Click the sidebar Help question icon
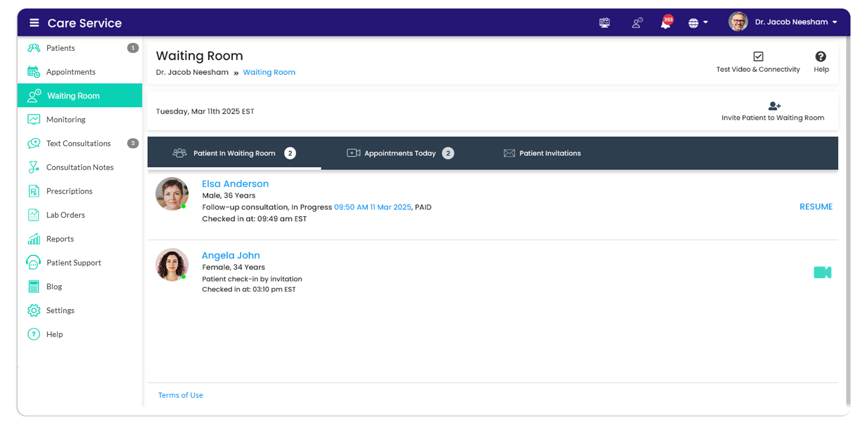Viewport: 868px width, 424px height. point(34,334)
